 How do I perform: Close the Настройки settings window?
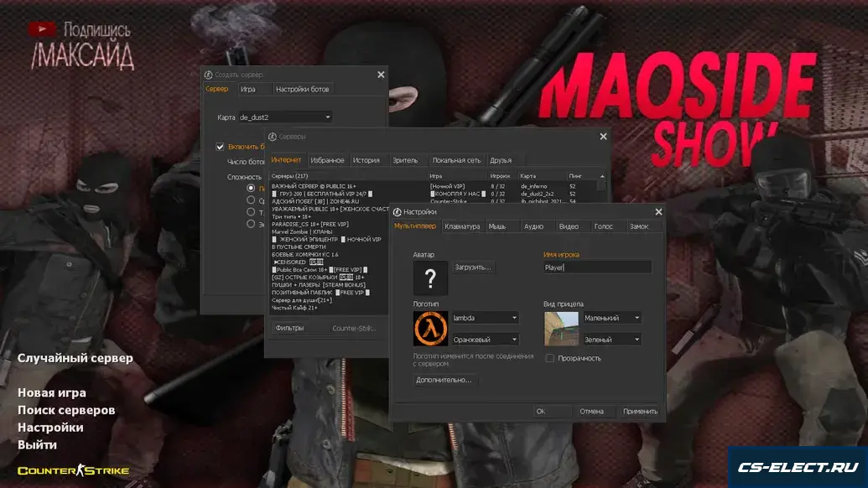coord(658,212)
